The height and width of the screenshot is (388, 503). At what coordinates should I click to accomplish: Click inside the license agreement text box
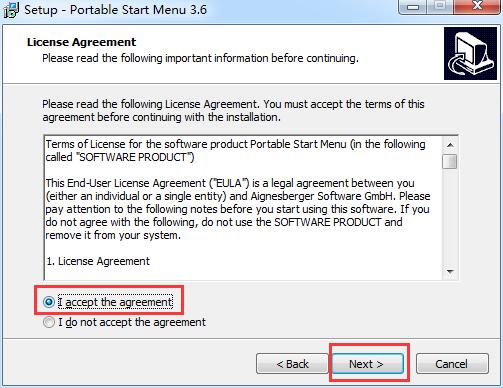click(x=243, y=208)
